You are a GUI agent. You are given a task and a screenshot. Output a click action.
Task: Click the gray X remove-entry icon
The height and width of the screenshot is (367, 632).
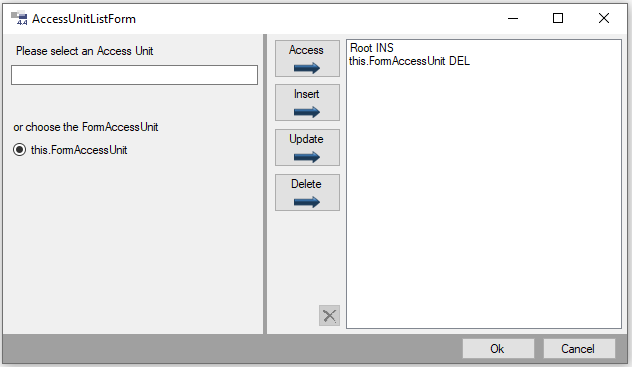pyautogui.click(x=329, y=315)
